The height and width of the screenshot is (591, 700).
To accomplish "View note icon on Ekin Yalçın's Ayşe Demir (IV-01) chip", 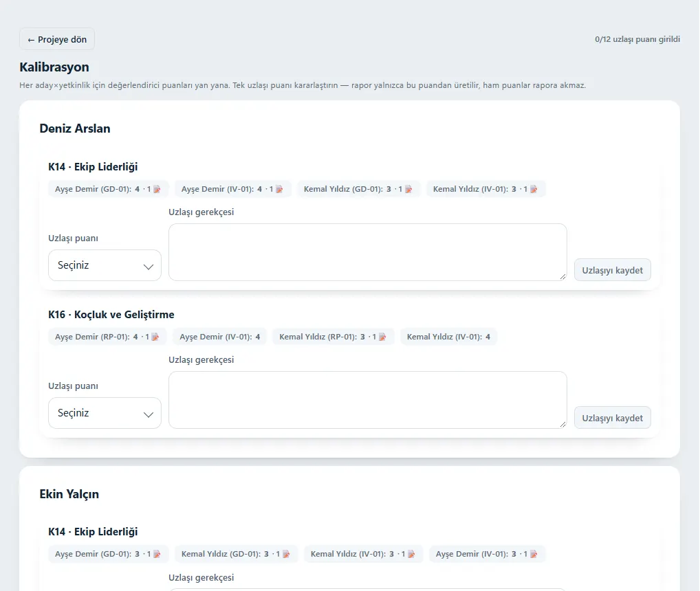I will [x=534, y=554].
